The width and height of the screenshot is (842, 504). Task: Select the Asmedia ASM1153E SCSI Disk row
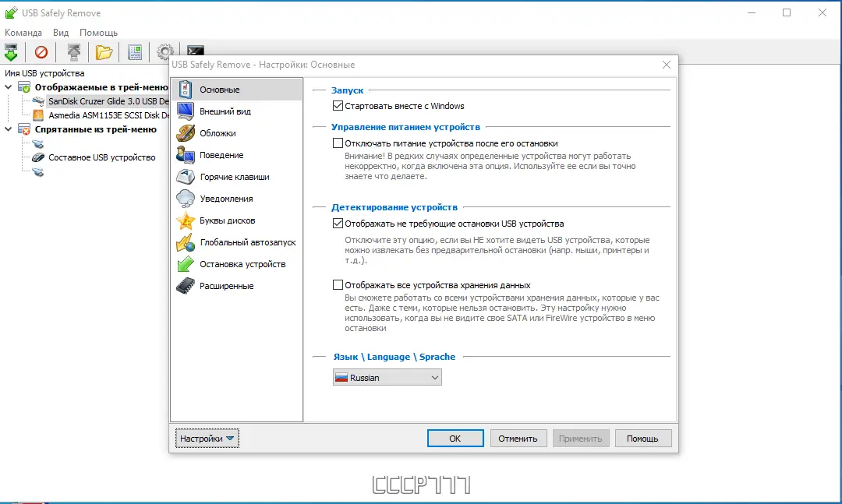[108, 115]
